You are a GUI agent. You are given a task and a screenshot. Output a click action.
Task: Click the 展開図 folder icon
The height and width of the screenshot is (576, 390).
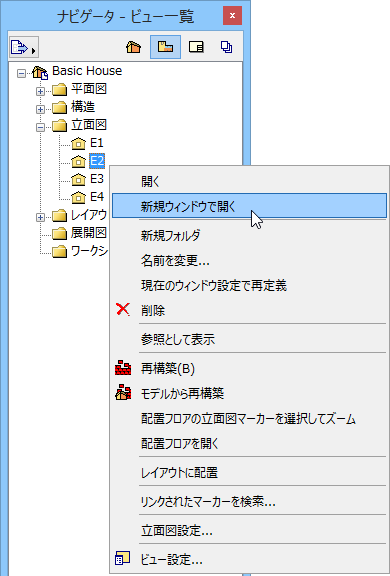(59, 233)
